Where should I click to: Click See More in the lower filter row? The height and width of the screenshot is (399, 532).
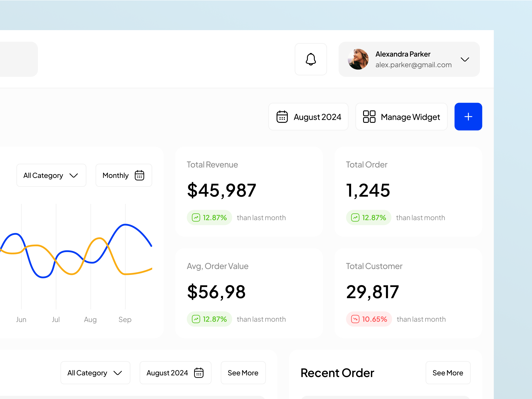(243, 373)
